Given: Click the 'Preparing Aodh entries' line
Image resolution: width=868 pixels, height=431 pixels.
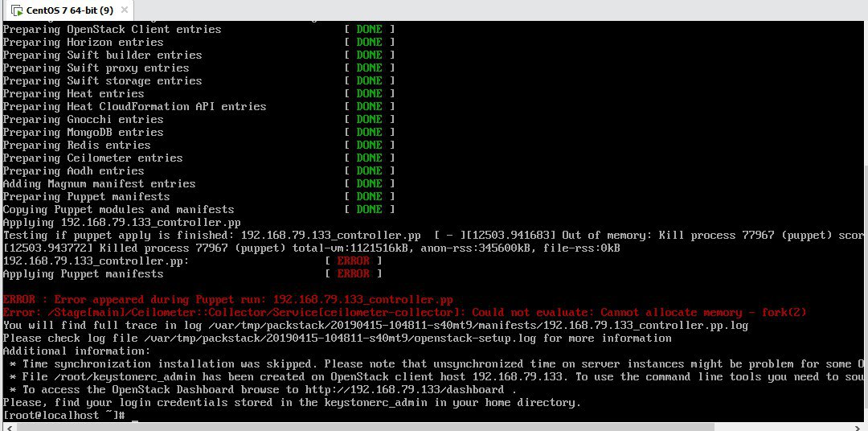Looking at the screenshot, I should tap(199, 170).
